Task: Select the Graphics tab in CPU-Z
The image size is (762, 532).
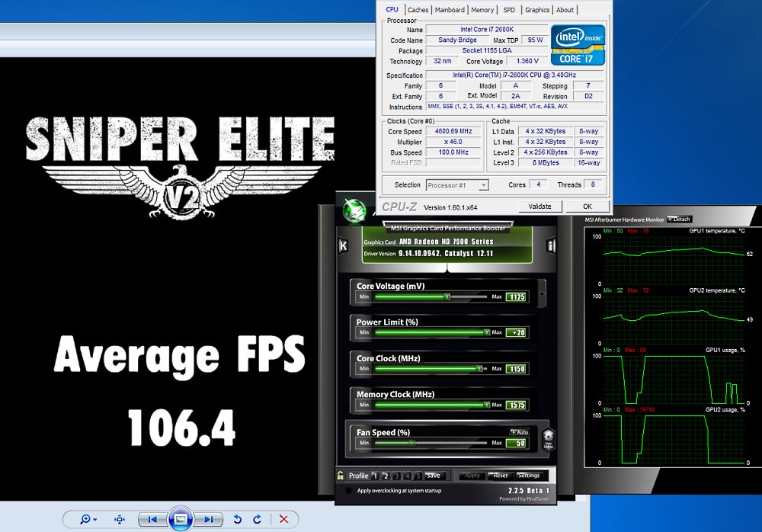Action: coord(537,10)
